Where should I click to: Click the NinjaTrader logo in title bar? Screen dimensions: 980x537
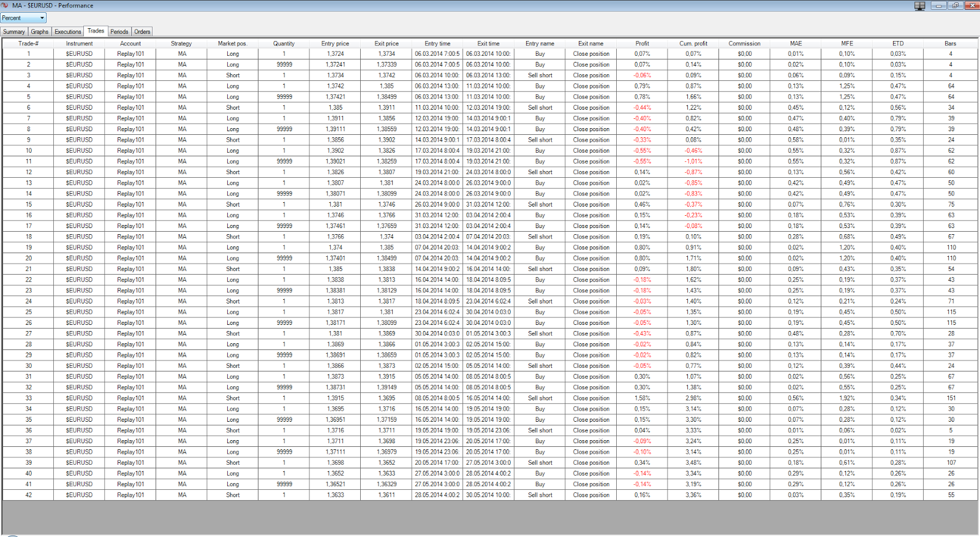tap(5, 5)
